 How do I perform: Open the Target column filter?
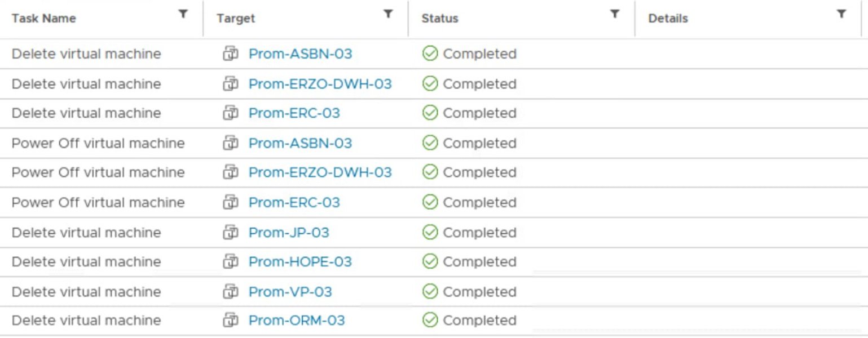click(388, 15)
